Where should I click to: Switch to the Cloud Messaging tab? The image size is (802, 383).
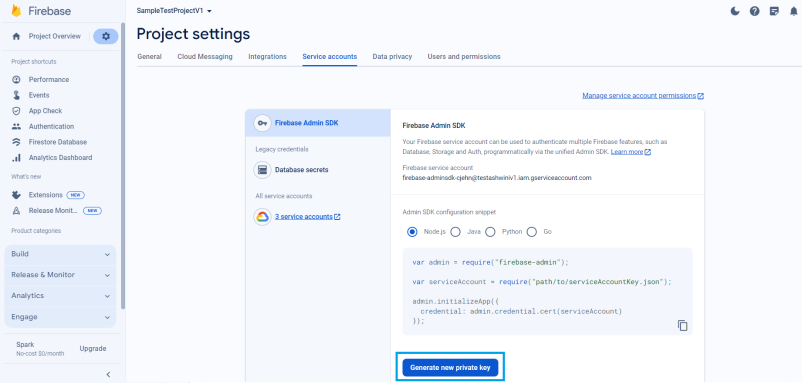click(205, 57)
